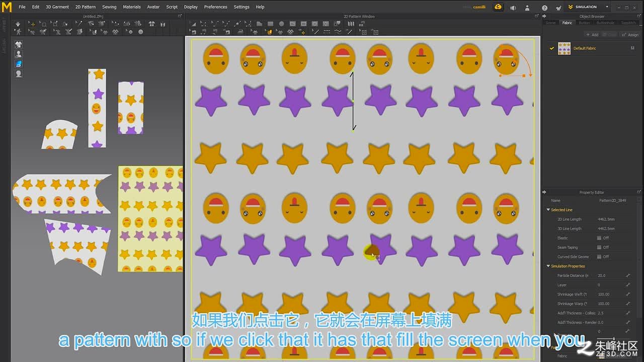Screen dimensions: 644x362
Task: Show garment display options in 3D view
Action: point(19,45)
